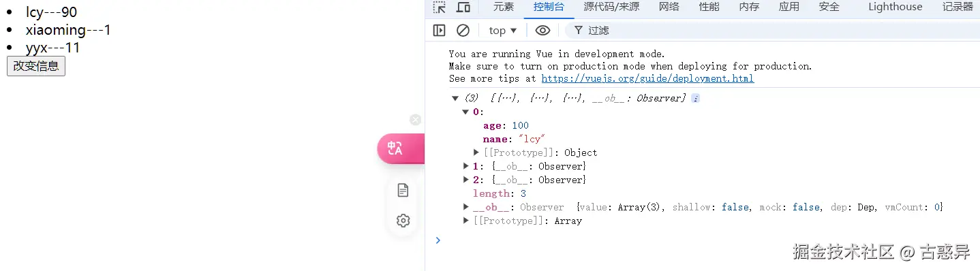Expand [[Prototype]]: Object entry
This screenshot has width=980, height=271.
point(476,153)
